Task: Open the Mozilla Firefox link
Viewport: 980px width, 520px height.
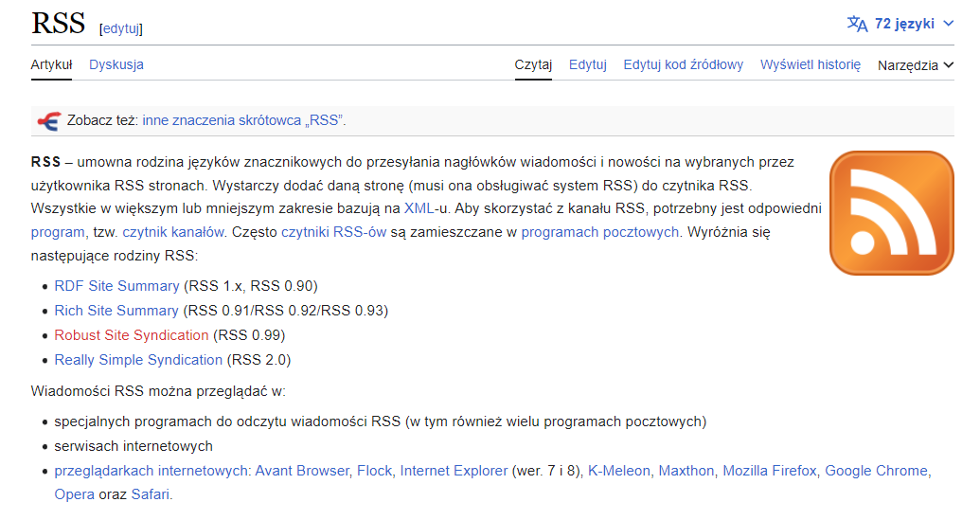Action: pos(770,471)
